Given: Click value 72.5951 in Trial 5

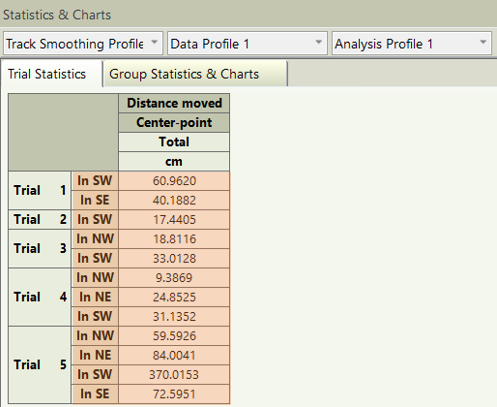Looking at the screenshot, I should [174, 394].
